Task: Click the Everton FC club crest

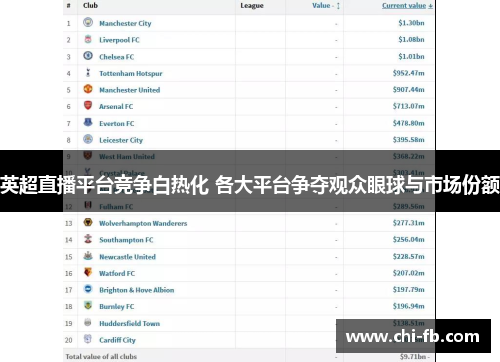Action: (88, 122)
